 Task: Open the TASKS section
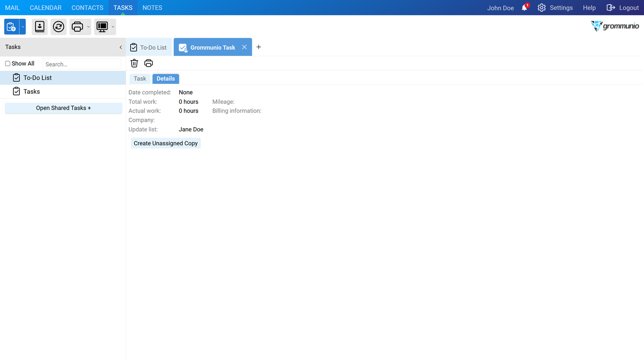coord(123,8)
